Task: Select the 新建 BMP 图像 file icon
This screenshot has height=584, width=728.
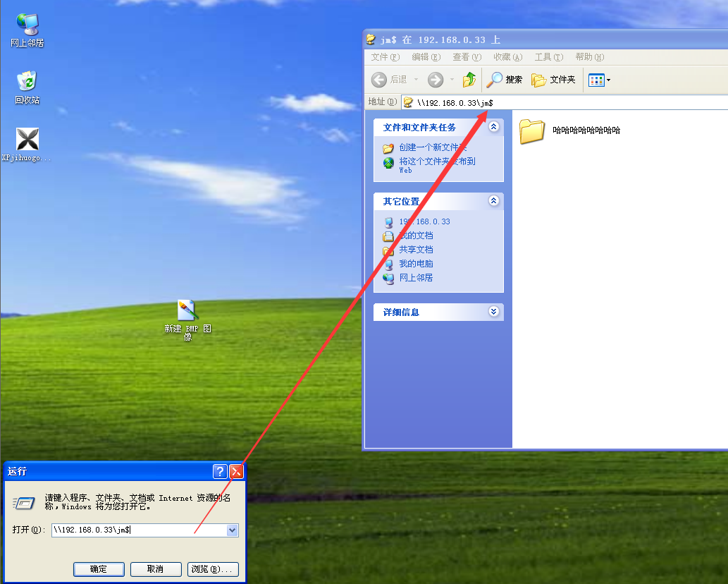Action: 187,320
